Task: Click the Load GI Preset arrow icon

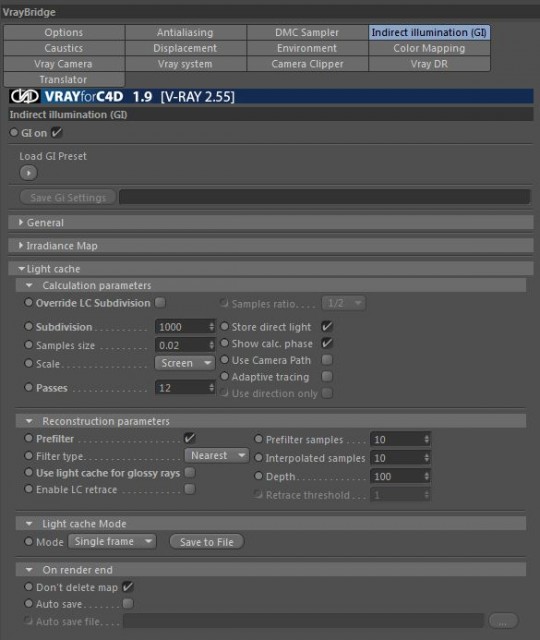Action: [28, 173]
